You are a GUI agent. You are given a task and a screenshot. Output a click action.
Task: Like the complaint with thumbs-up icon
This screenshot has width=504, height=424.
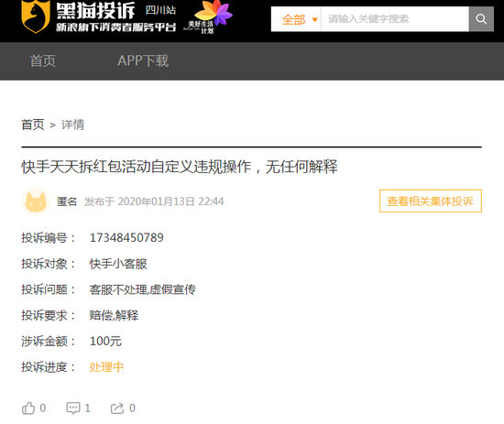[28, 408]
